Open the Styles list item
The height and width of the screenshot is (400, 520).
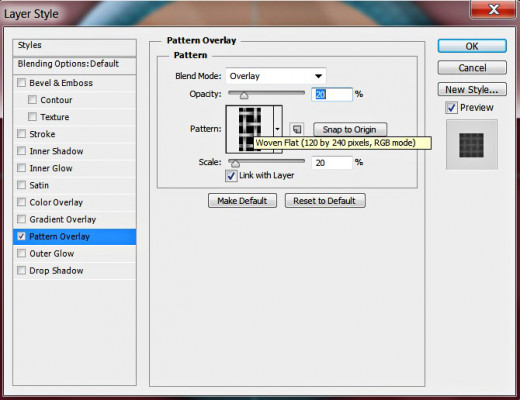point(74,47)
